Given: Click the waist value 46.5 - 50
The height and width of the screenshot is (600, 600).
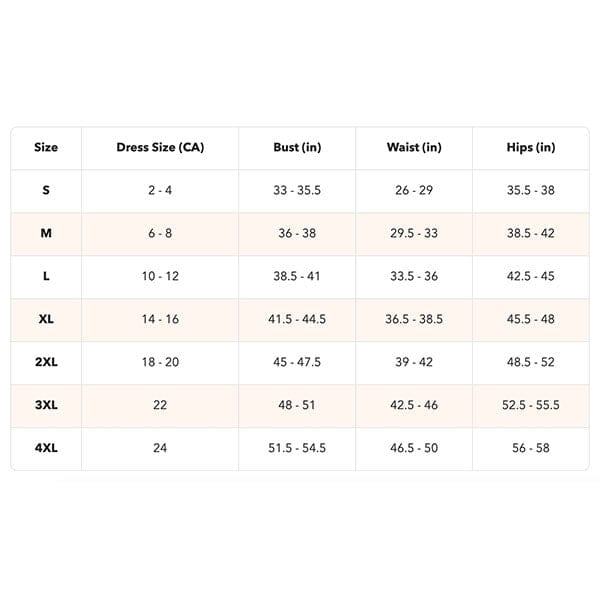Looking at the screenshot, I should [412, 448].
